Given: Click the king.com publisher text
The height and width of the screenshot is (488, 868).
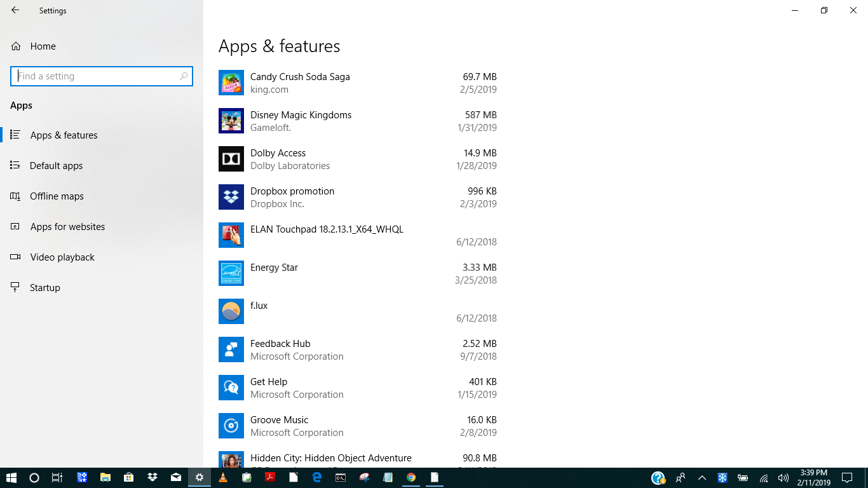Looking at the screenshot, I should (x=269, y=90).
